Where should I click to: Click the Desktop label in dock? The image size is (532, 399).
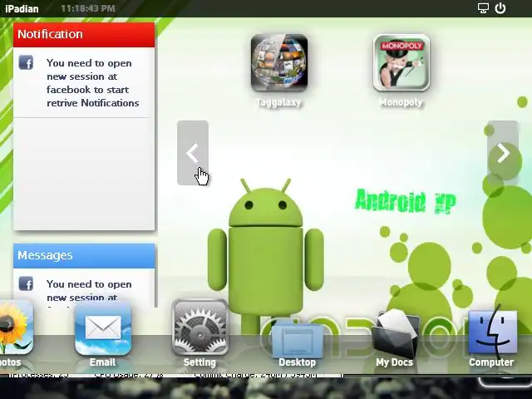point(298,362)
